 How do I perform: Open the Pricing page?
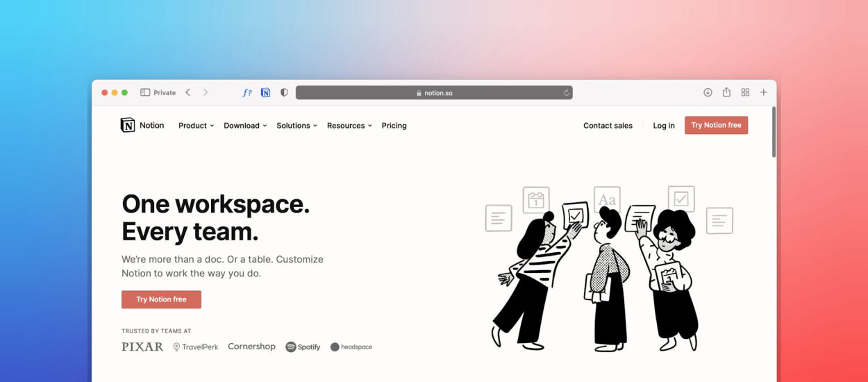coord(394,126)
